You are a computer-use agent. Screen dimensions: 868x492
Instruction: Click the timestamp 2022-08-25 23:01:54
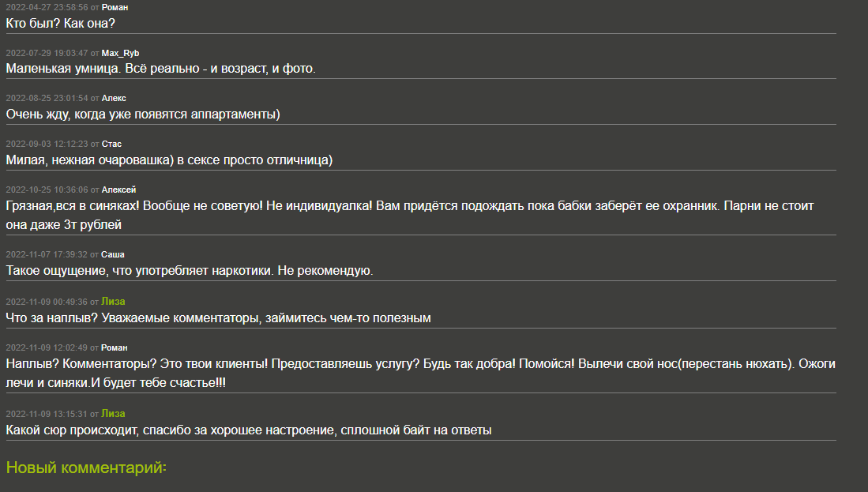pyautogui.click(x=47, y=98)
